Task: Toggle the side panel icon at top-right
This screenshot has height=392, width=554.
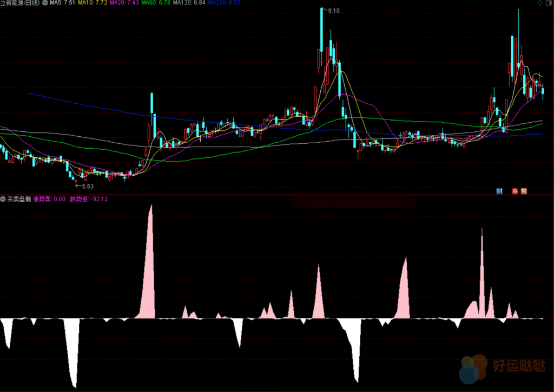Action: click(x=549, y=3)
